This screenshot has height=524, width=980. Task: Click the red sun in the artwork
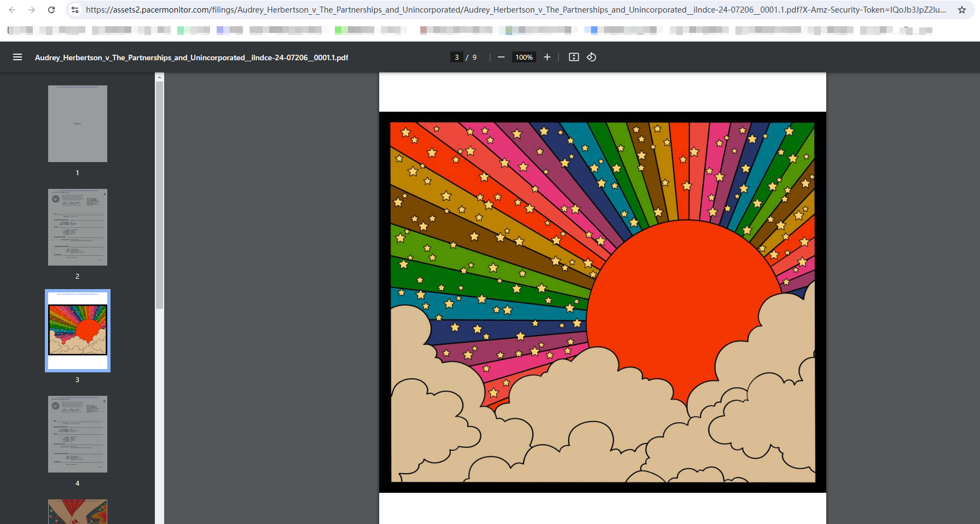[684, 307]
